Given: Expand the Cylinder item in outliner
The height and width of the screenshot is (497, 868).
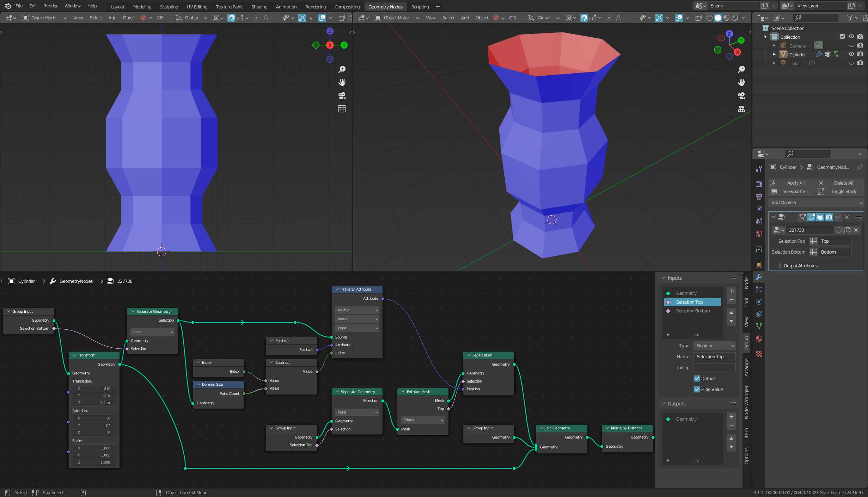Looking at the screenshot, I should tap(774, 54).
